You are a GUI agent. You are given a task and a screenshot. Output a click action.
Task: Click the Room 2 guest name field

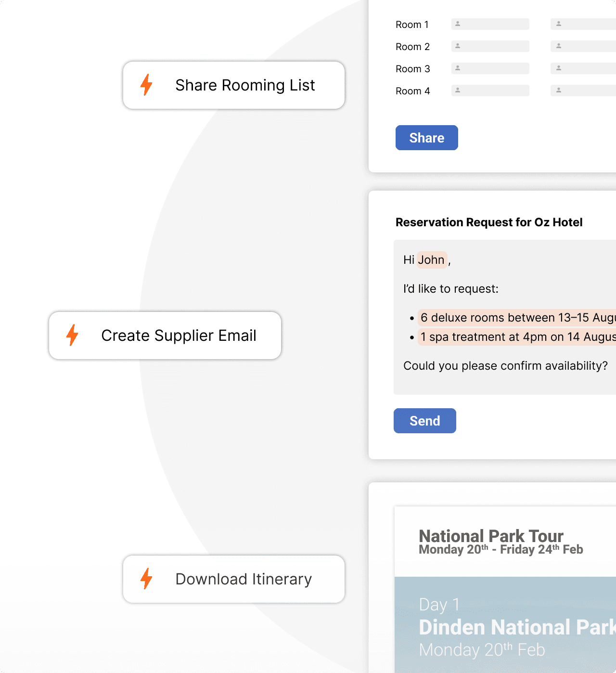[x=490, y=46]
